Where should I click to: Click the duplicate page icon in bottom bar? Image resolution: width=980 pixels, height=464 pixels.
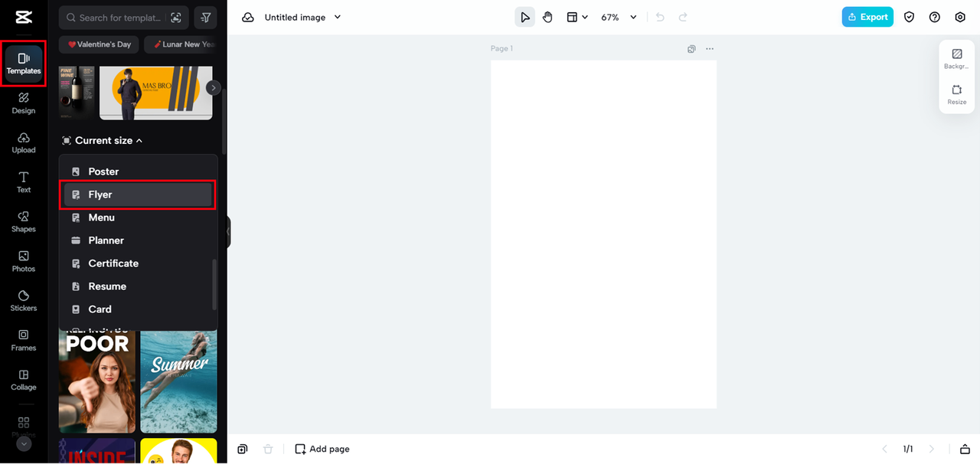tap(243, 449)
